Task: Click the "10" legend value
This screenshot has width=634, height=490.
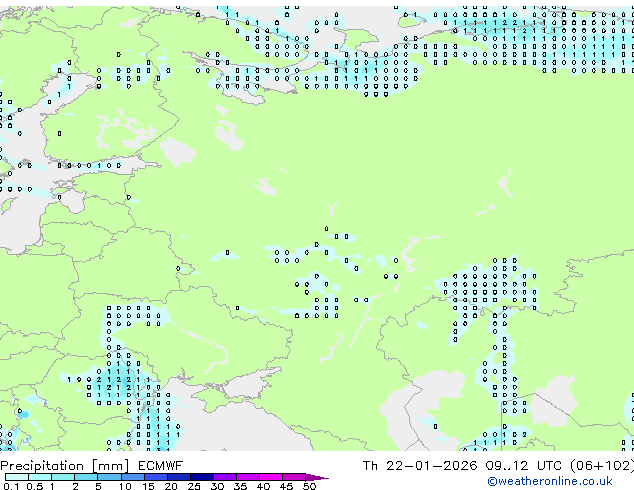Action: [x=125, y=486]
